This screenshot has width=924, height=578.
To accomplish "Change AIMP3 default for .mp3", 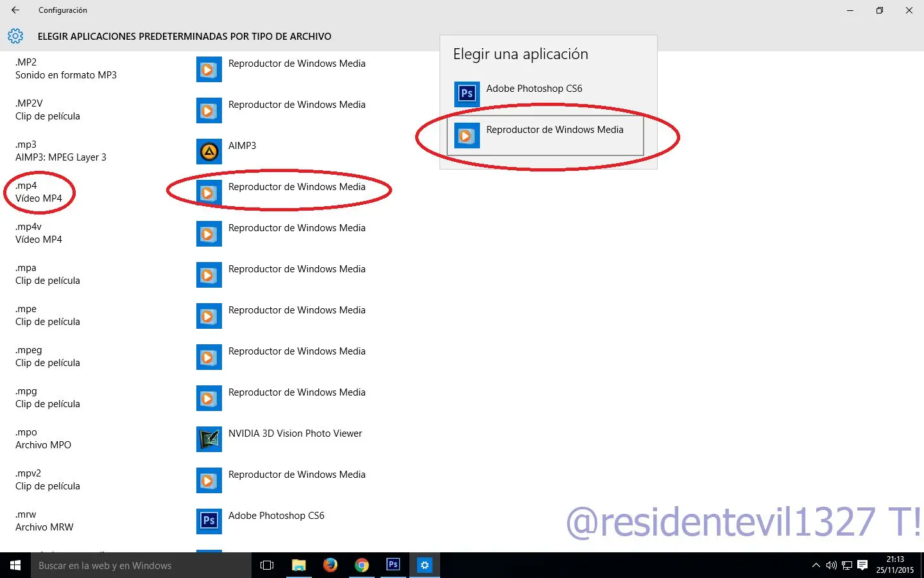I will click(227, 152).
